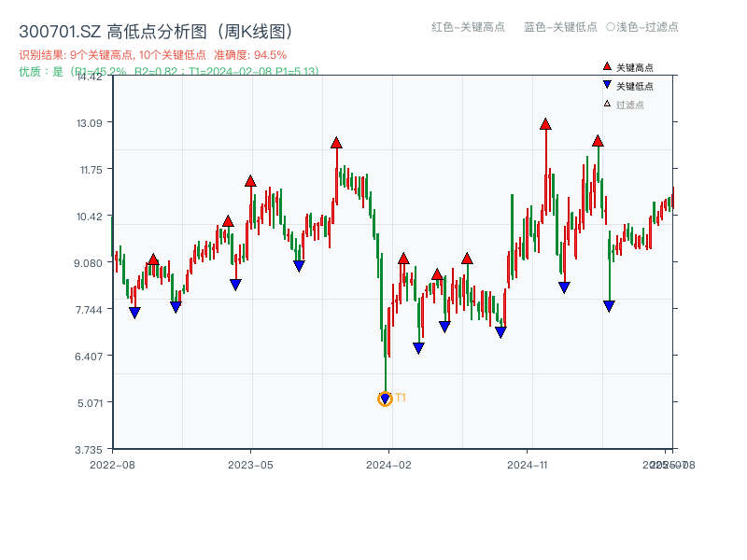Select the highest red key-high marker near 13.09
The image size is (747, 560).
[x=544, y=122]
